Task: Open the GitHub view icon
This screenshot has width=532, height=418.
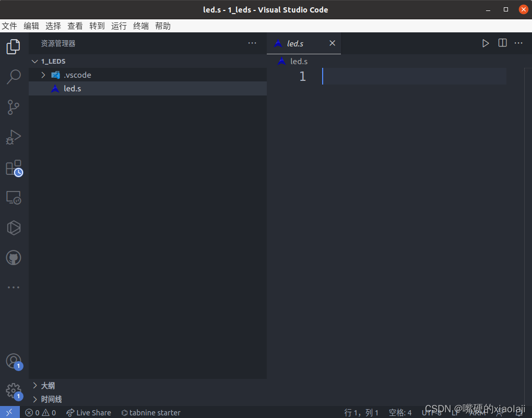Action: coord(14,258)
